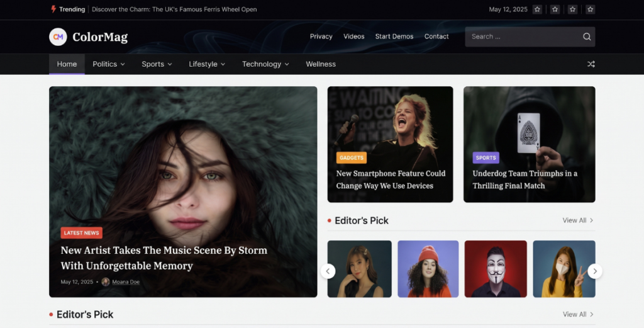This screenshot has width=644, height=328.
Task: Open the Lifestyle menu item
Action: 203,64
